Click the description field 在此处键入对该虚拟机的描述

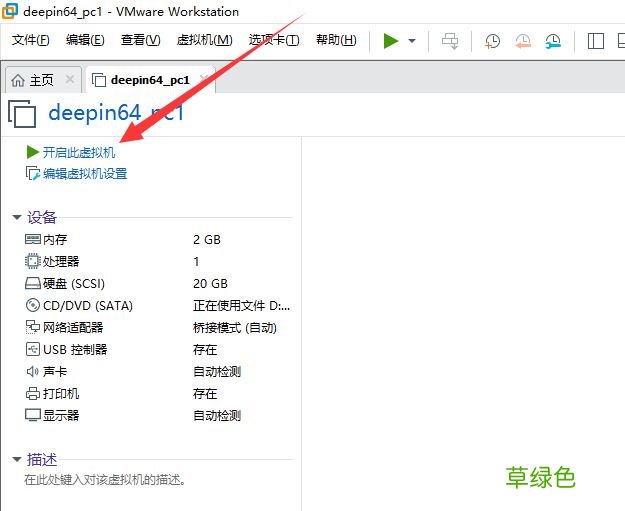point(105,480)
